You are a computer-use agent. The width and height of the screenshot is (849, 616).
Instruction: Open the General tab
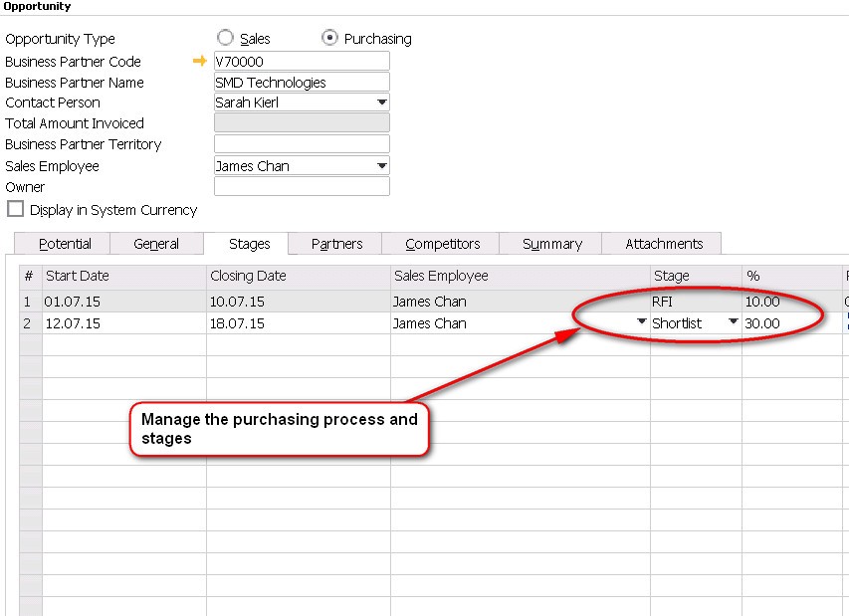tap(156, 244)
